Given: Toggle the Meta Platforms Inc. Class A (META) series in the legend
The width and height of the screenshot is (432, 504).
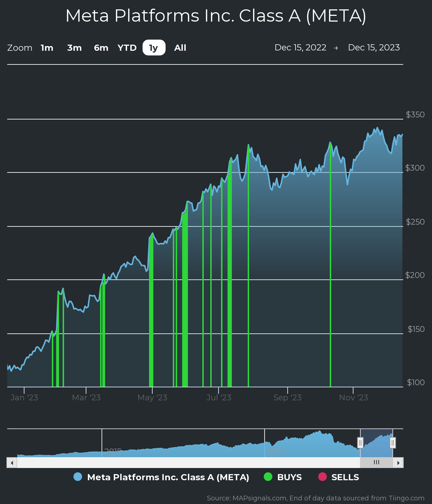Looking at the screenshot, I should point(161,477).
